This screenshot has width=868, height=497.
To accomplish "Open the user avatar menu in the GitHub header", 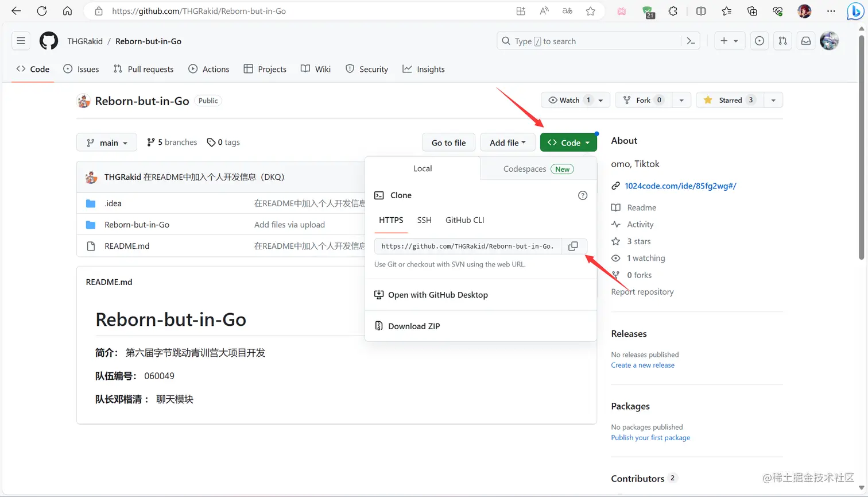I will tap(829, 41).
